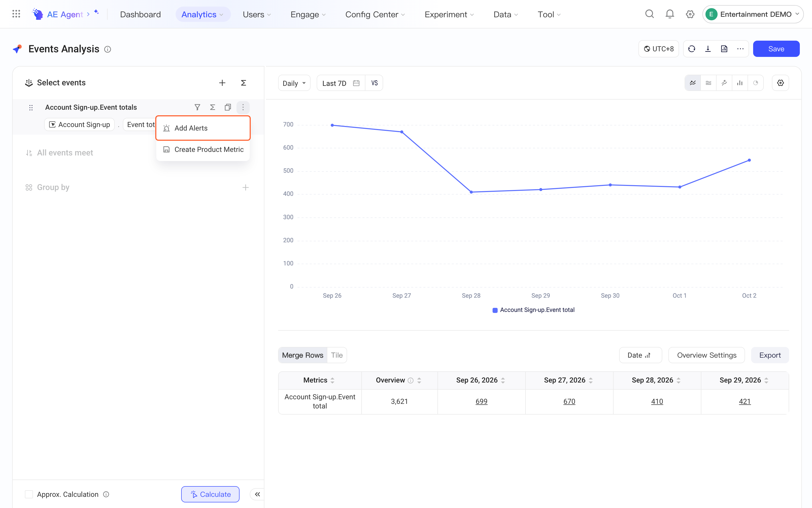Click the search magnifier icon

click(650, 14)
